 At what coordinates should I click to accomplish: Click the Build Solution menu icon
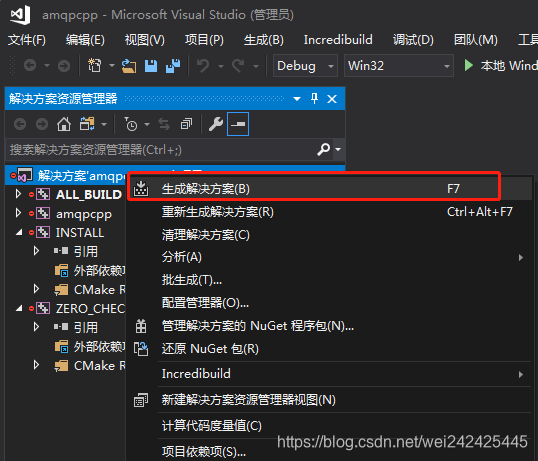point(141,189)
